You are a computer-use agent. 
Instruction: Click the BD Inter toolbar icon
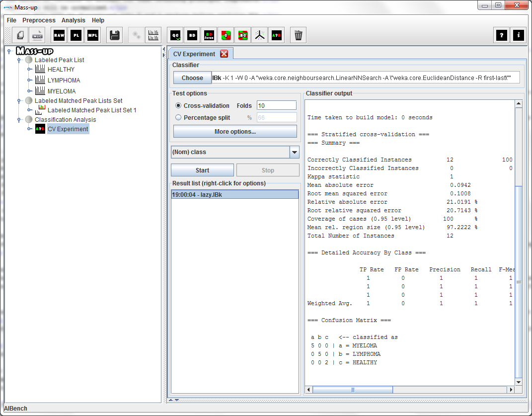coord(209,35)
